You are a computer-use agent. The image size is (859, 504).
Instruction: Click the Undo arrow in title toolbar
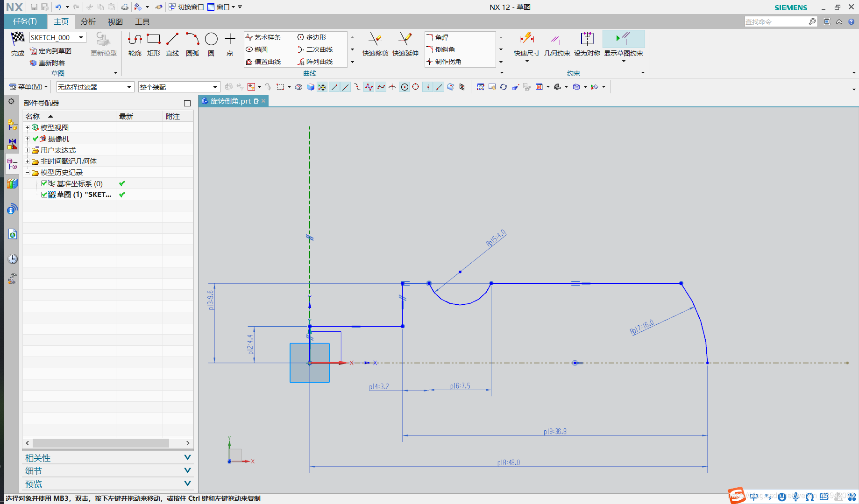(x=58, y=7)
